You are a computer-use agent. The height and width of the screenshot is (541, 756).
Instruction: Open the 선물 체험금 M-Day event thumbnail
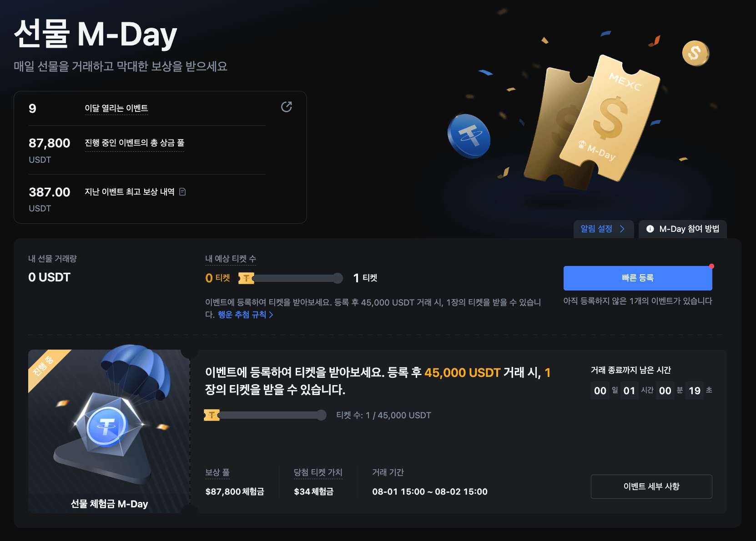109,431
